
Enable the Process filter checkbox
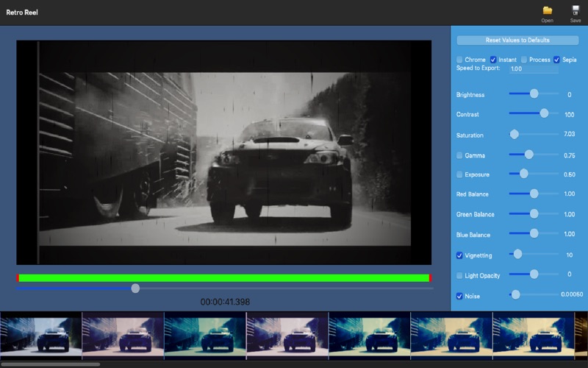coord(524,60)
